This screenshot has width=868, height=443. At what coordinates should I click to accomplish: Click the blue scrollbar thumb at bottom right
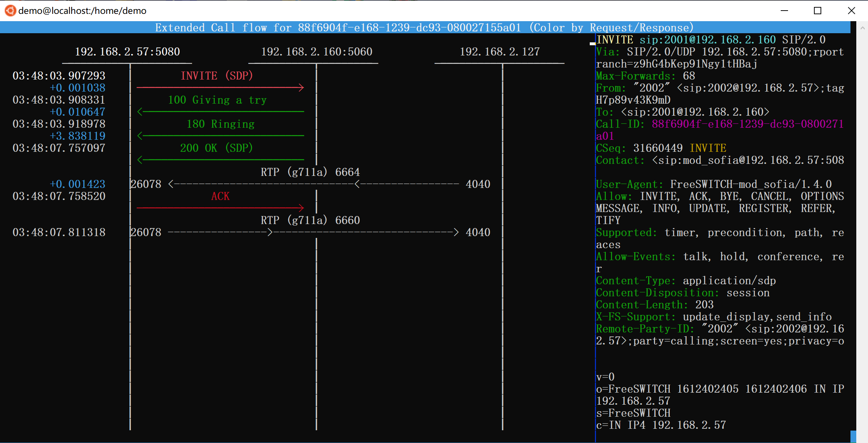coord(853,436)
